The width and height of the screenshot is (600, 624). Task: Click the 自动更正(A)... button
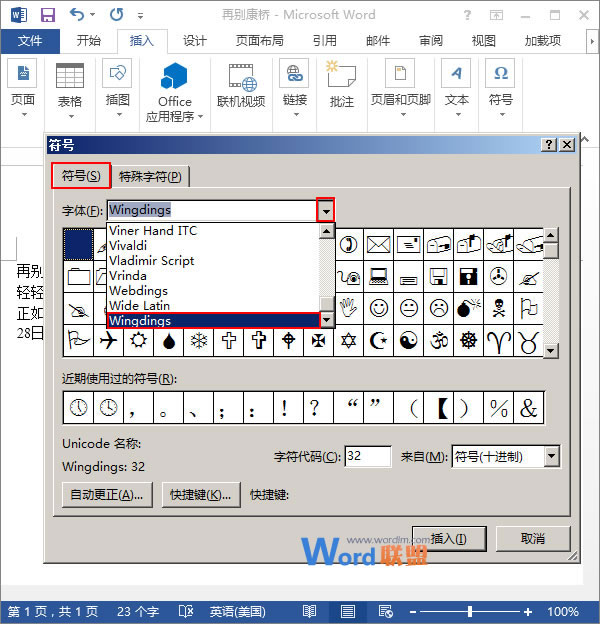click(107, 495)
